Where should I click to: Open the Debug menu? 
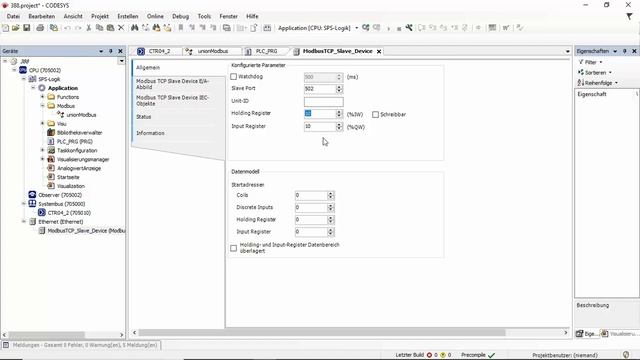pyautogui.click(x=180, y=16)
